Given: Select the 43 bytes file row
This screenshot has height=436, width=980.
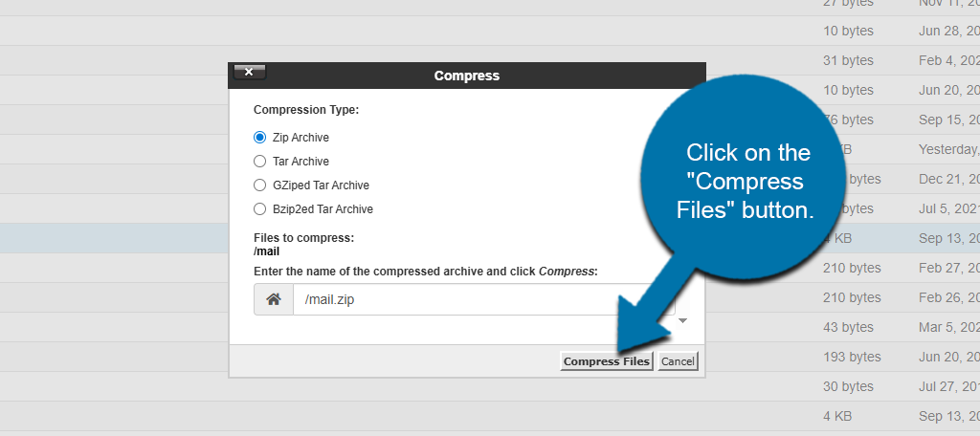Looking at the screenshot, I should tap(848, 327).
